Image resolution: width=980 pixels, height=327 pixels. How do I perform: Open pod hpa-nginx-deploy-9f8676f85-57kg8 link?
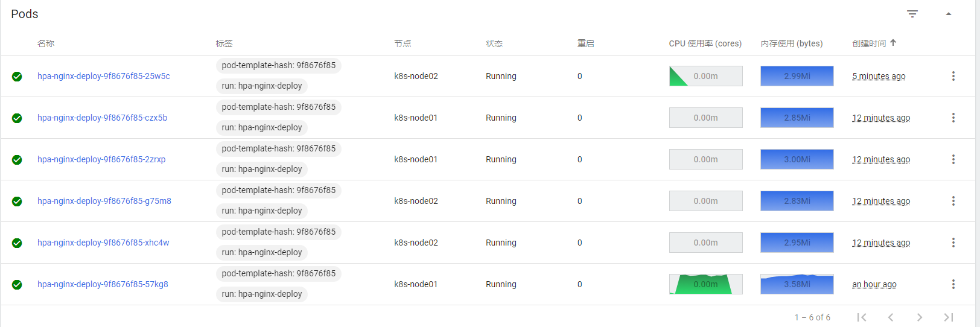point(103,284)
